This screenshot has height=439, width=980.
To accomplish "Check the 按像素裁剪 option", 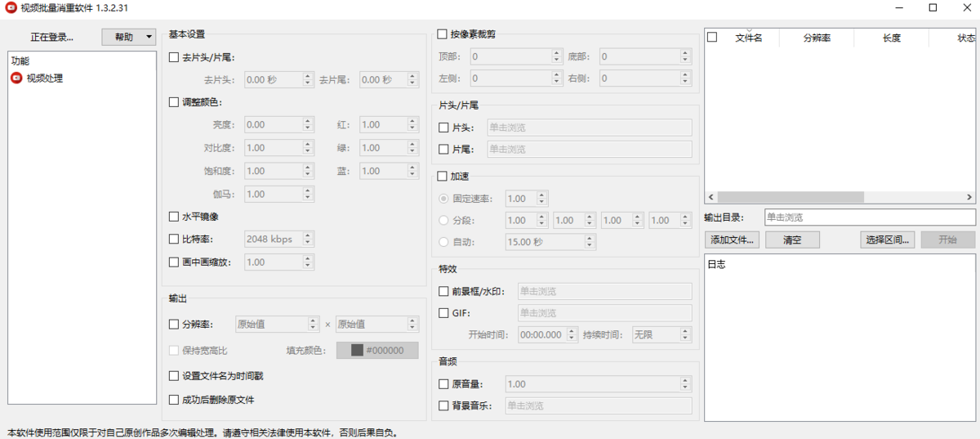I will (x=443, y=34).
